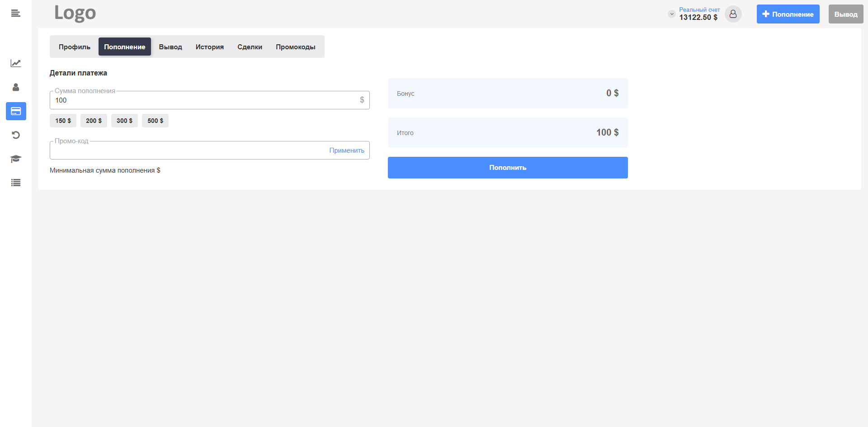
Task: Open the profile sidebar person icon
Action: [16, 87]
